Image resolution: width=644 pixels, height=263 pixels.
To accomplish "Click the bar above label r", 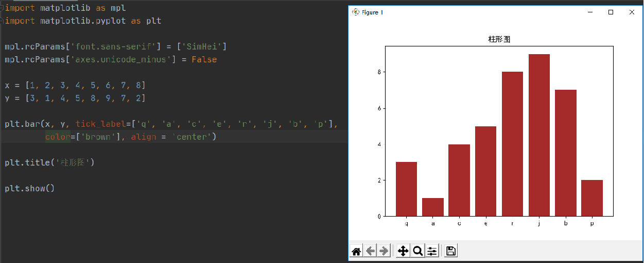I will pos(512,144).
